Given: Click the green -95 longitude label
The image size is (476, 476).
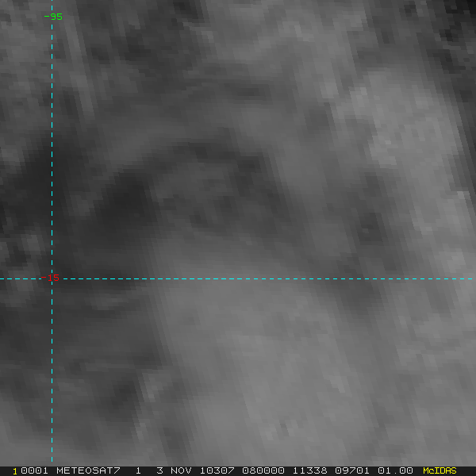Looking at the screenshot, I should 53,17.
